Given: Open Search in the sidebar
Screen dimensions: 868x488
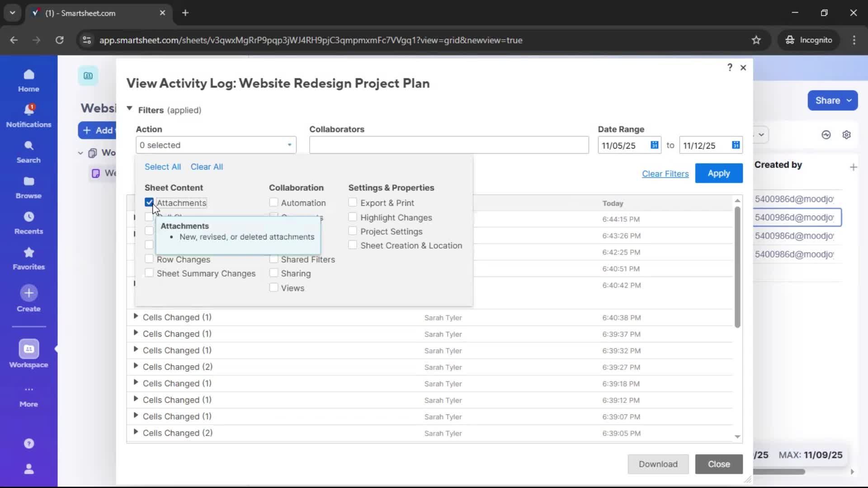Looking at the screenshot, I should [28, 150].
